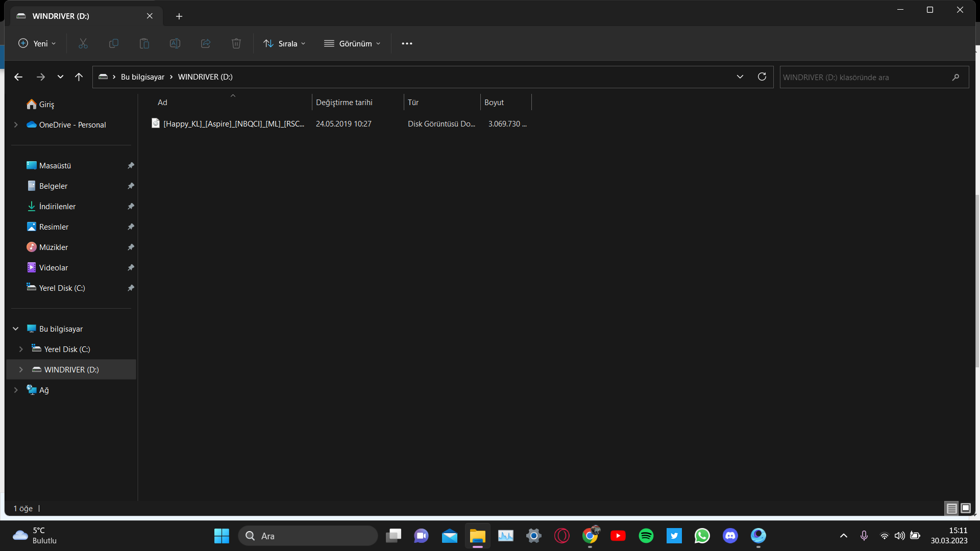Switch to details view icon in status bar

[951, 508]
